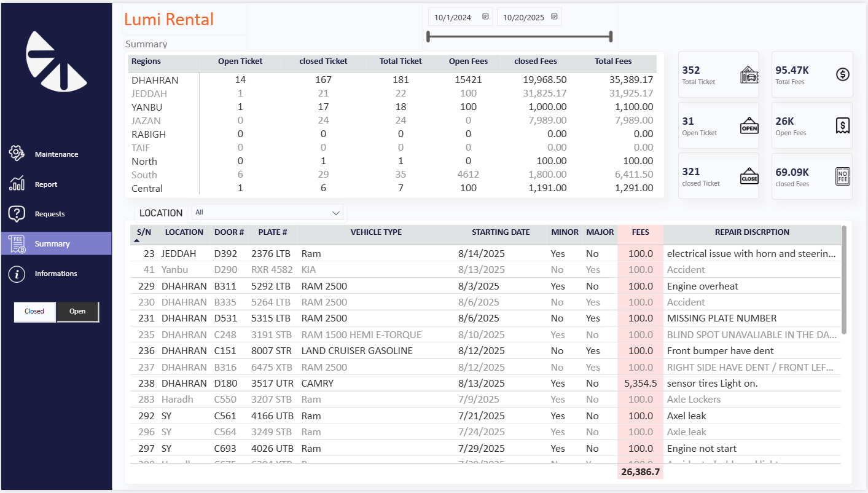Switch to the Summary page

(x=52, y=244)
